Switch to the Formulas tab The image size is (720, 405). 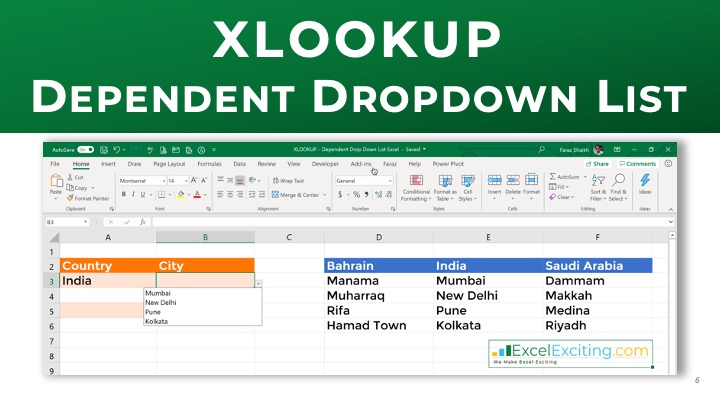(209, 164)
